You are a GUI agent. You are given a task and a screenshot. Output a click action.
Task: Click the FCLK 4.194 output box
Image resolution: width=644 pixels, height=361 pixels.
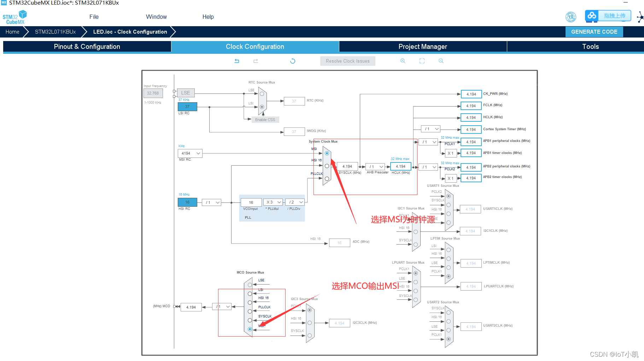471,106
